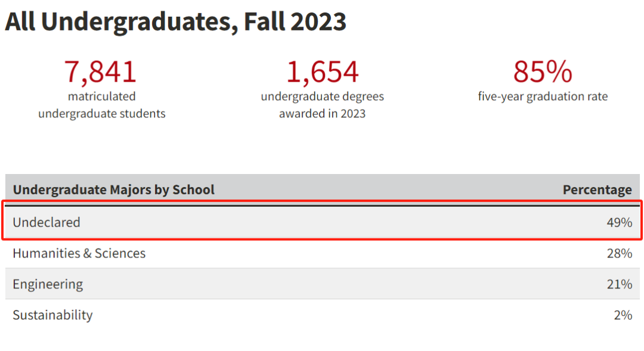Viewport: 644px width, 351px height.
Task: Select the Engineering row label
Action: pyautogui.click(x=48, y=284)
